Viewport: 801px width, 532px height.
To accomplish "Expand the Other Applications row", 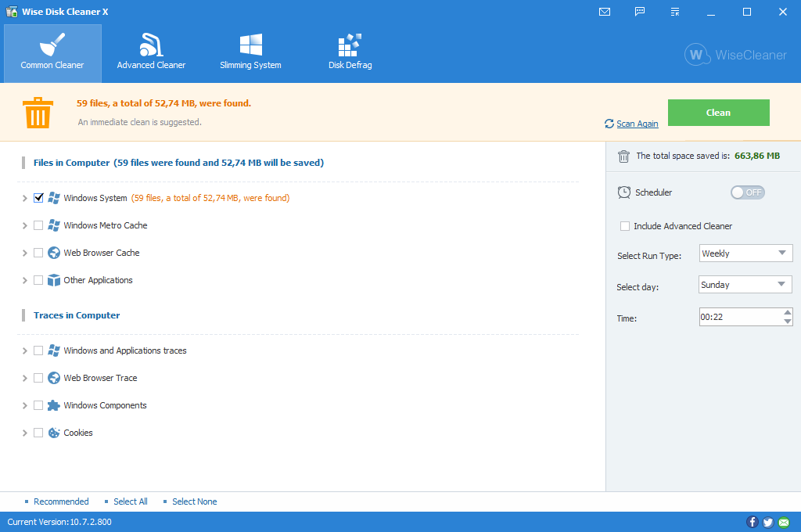I will point(24,280).
